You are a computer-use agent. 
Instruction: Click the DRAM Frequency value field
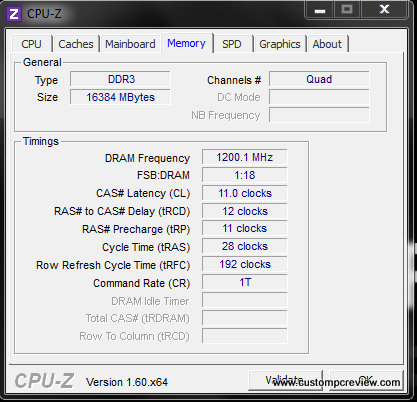click(x=245, y=157)
